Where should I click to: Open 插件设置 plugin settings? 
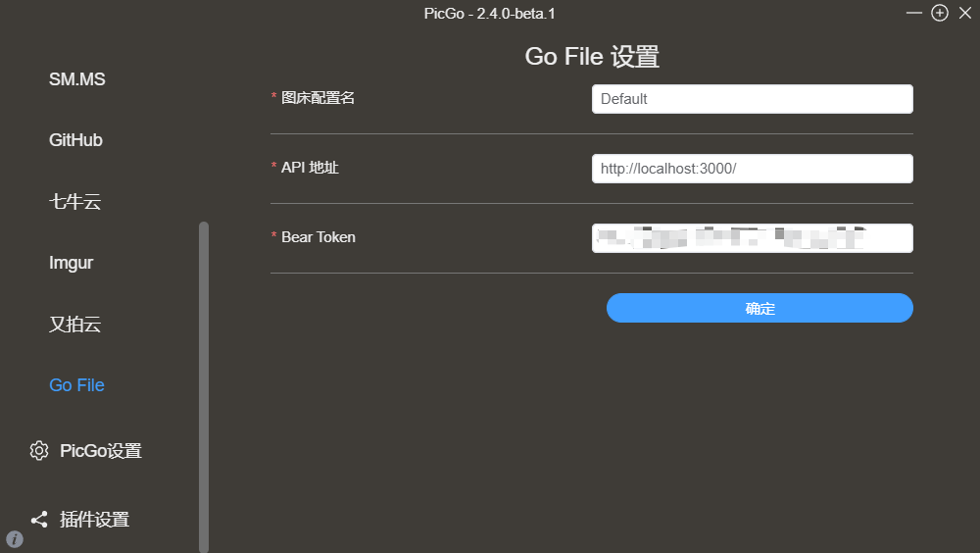[94, 520]
